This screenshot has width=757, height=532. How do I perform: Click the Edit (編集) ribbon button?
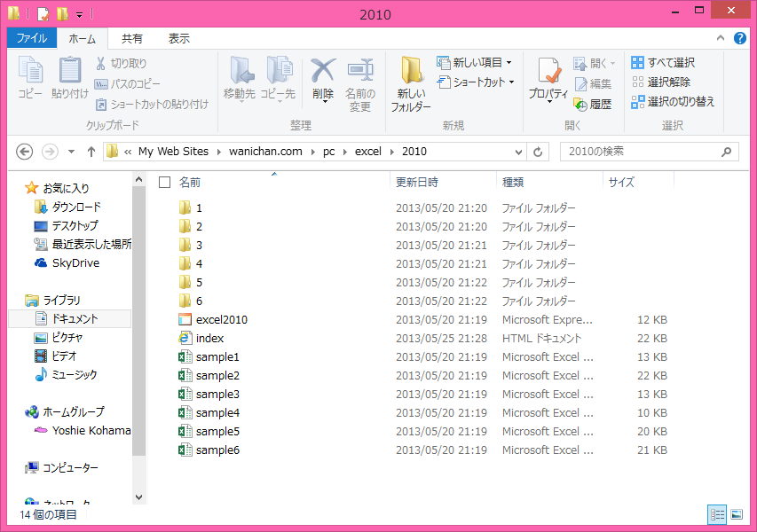(x=593, y=84)
